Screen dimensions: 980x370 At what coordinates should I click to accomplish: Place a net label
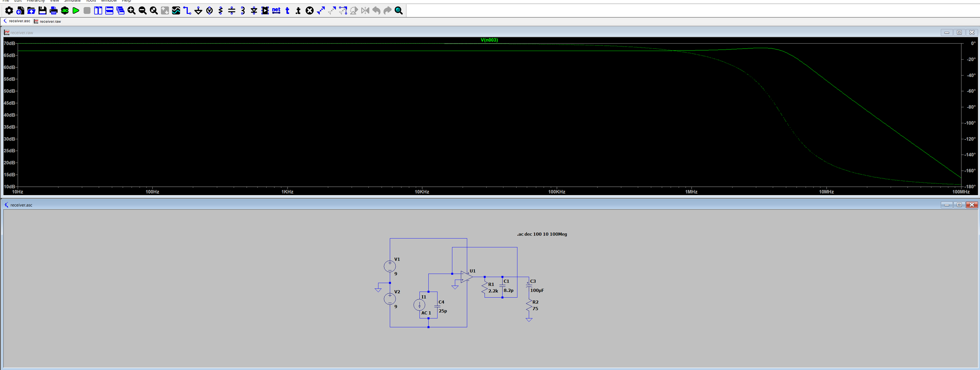(276, 11)
